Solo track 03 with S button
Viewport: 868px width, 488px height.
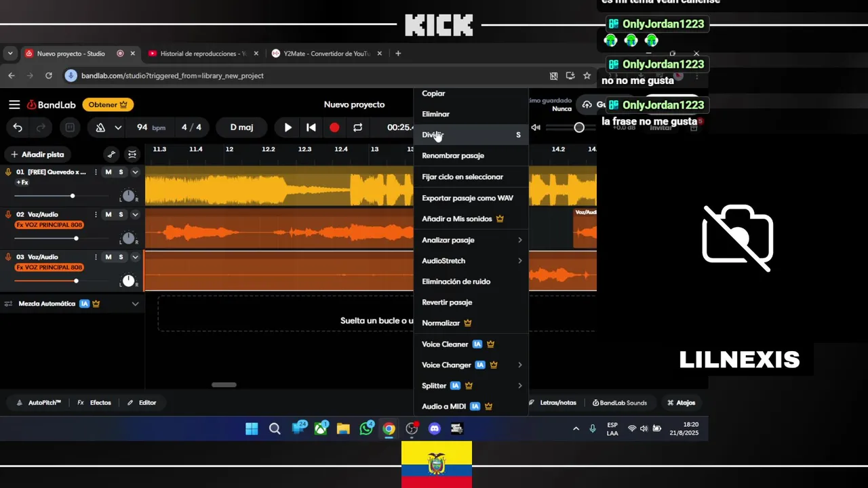[x=121, y=257]
